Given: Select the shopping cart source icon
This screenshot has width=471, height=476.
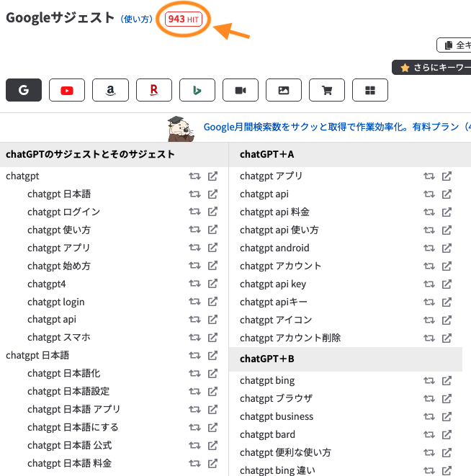Looking at the screenshot, I should click(x=326, y=90).
